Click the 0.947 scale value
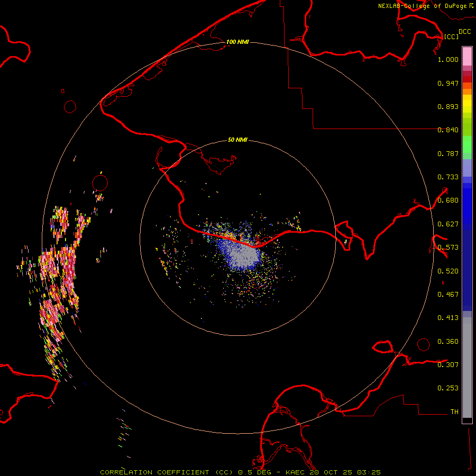The image size is (476, 476). [448, 83]
